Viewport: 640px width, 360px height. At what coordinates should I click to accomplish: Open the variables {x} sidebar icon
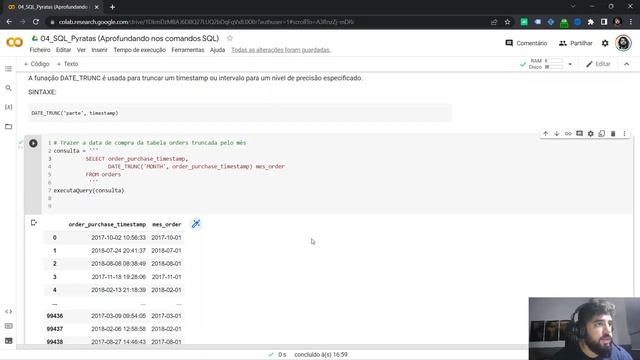[8, 107]
